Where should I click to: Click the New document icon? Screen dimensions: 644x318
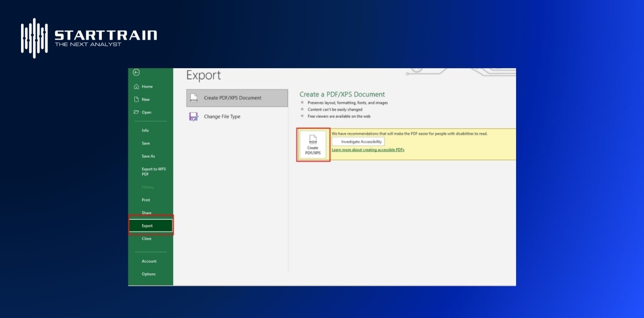[x=136, y=100]
